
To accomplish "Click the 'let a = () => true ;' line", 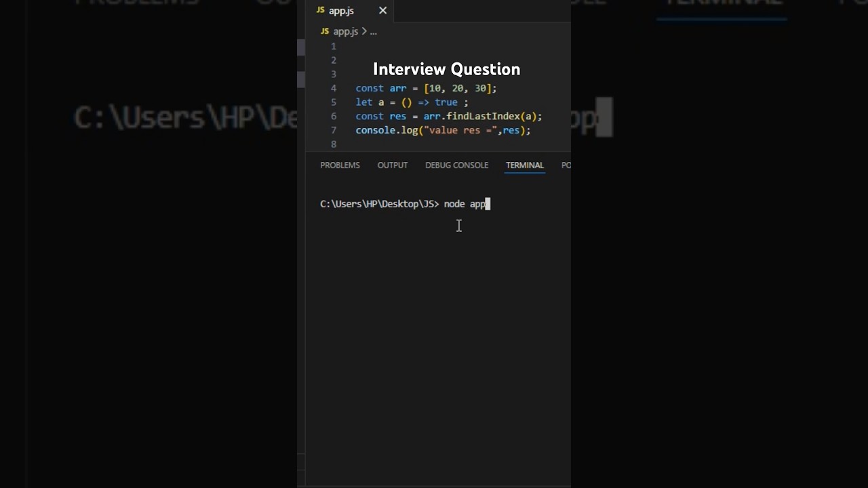I will [x=412, y=102].
